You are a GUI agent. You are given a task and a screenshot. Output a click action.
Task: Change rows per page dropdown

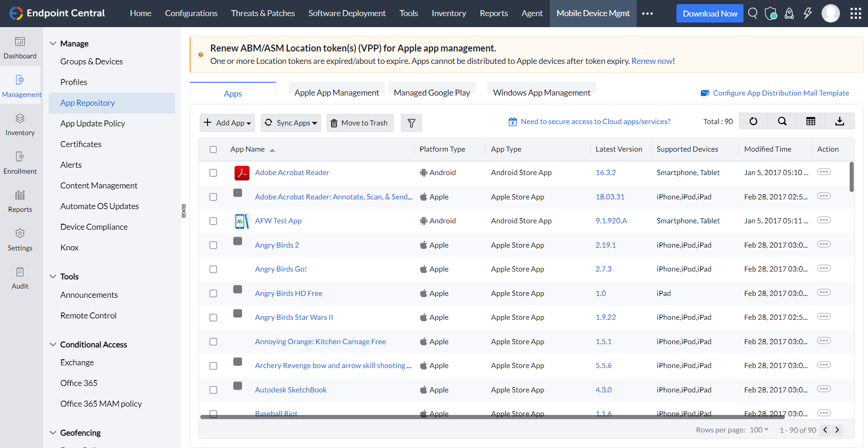[759, 430]
